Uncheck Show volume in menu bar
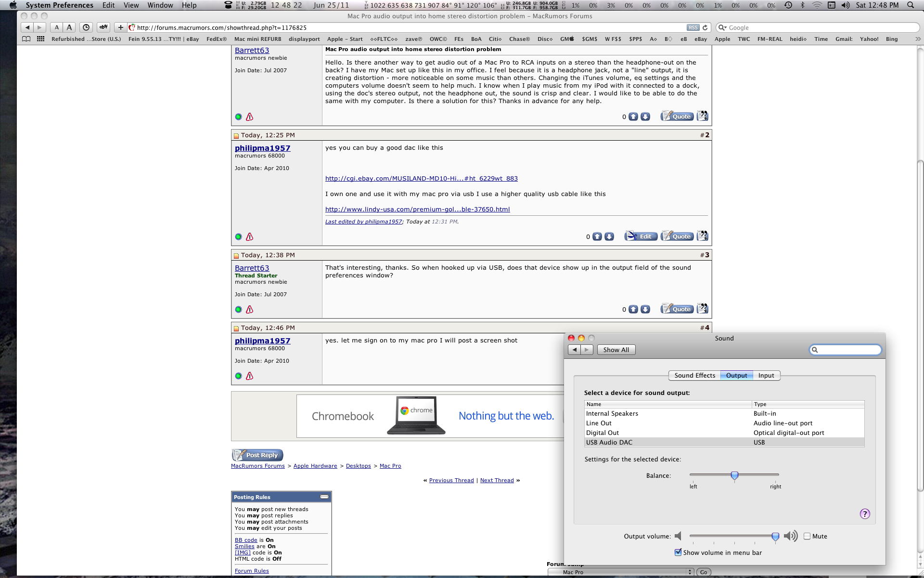Image resolution: width=924 pixels, height=578 pixels. [x=678, y=552]
